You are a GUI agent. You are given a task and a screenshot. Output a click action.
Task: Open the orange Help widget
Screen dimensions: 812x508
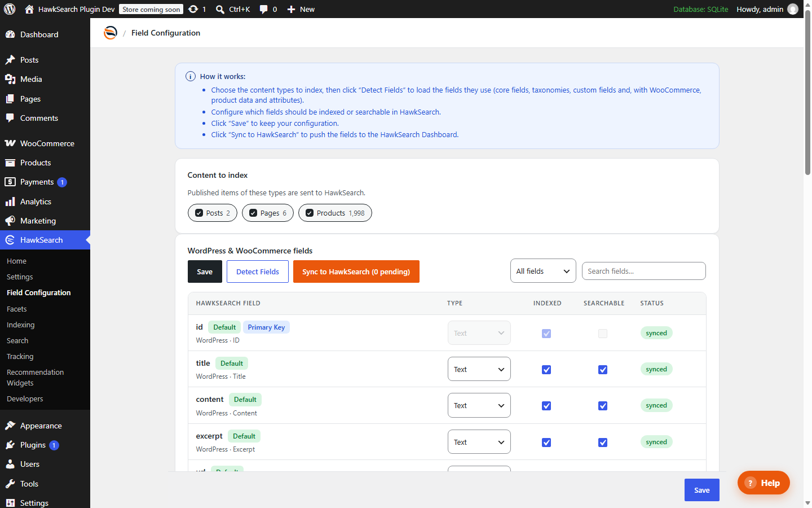[764, 483]
